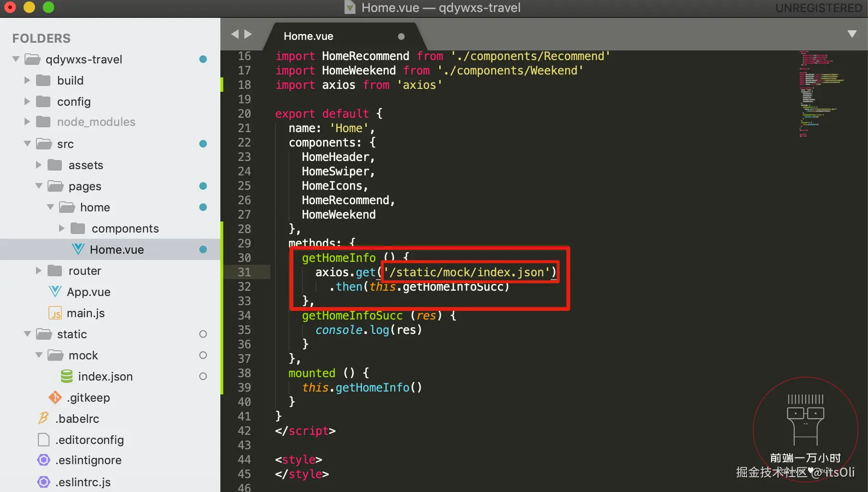
Task: Click the Vue icon beside Home.vue
Action: (x=78, y=249)
